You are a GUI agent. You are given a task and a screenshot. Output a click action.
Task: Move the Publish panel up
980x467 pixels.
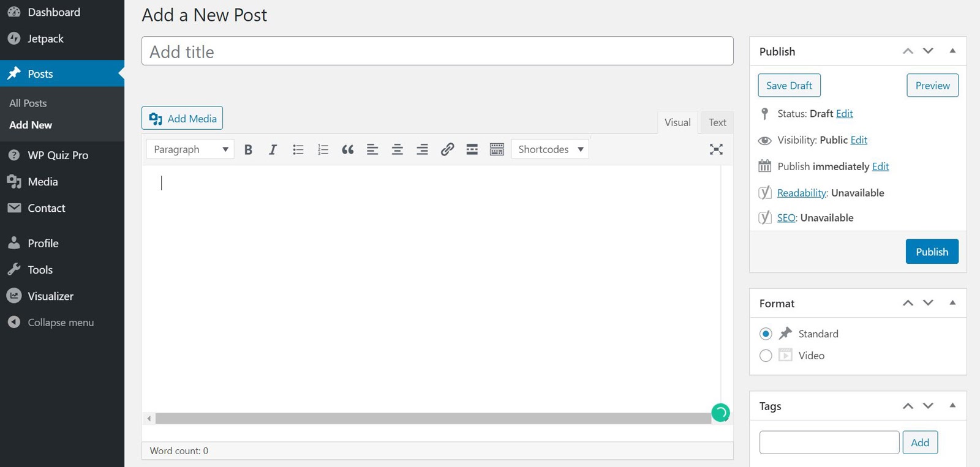[x=908, y=51]
